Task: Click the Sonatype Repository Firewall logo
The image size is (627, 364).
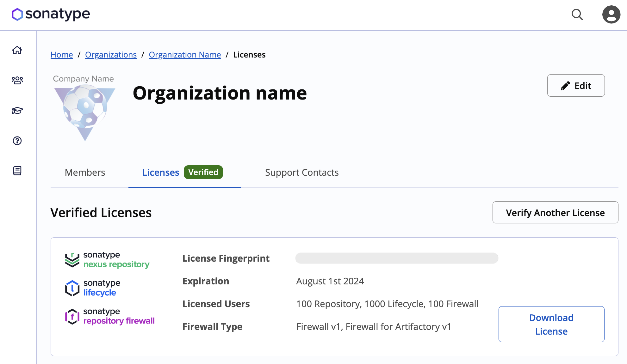Action: tap(110, 316)
